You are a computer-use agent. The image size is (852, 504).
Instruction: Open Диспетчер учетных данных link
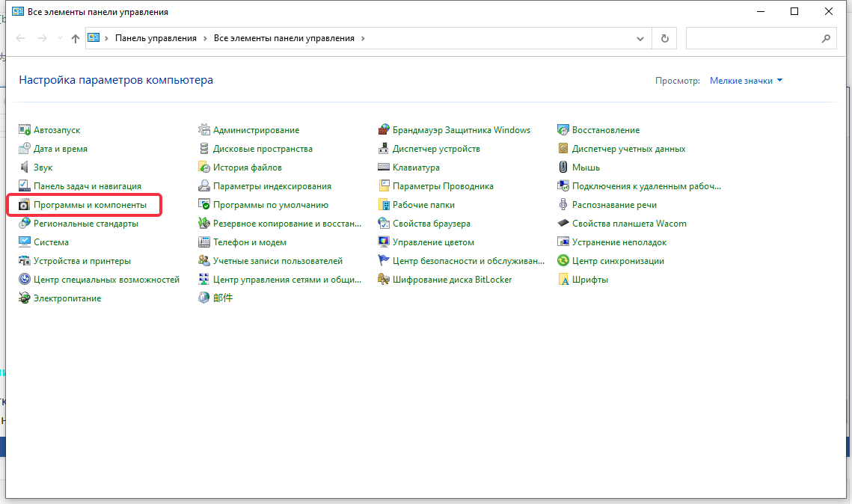[x=628, y=148]
